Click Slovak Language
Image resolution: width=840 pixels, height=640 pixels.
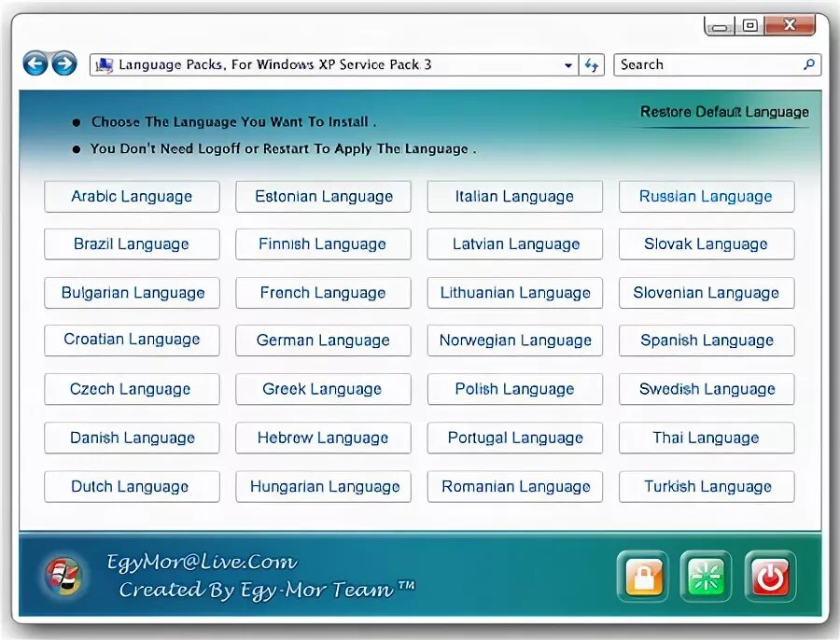coord(707,244)
